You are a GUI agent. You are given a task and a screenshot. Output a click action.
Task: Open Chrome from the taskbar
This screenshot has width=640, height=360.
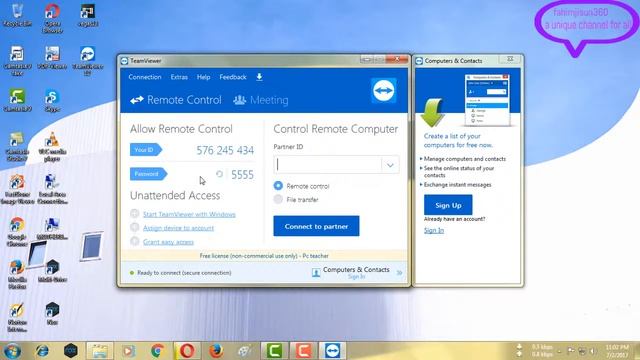[158, 351]
